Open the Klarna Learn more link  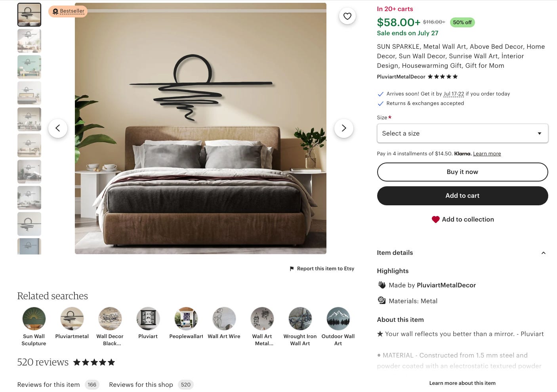[x=487, y=153]
